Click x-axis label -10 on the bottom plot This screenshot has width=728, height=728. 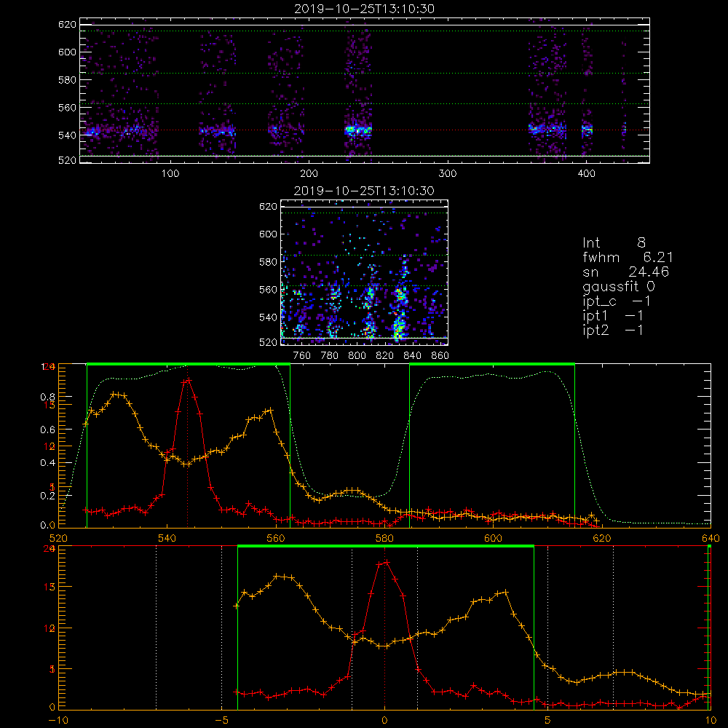[58, 720]
